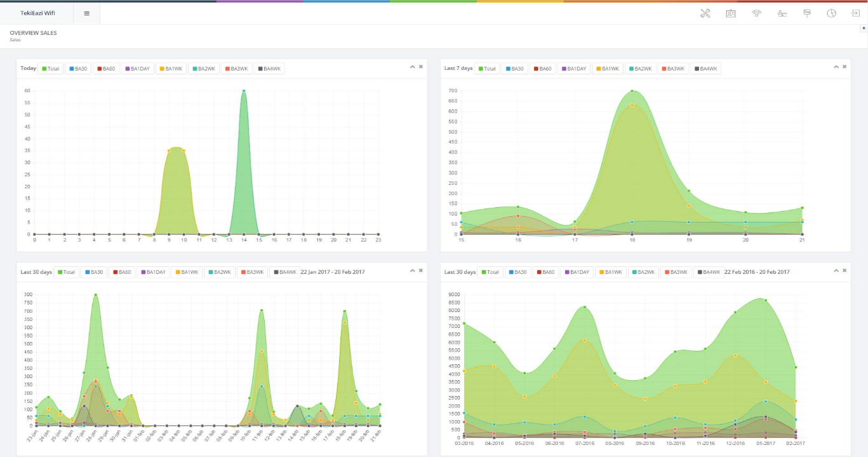Toggle the hamburger sidebar menu
Screen dimensions: 868x457
click(x=86, y=13)
